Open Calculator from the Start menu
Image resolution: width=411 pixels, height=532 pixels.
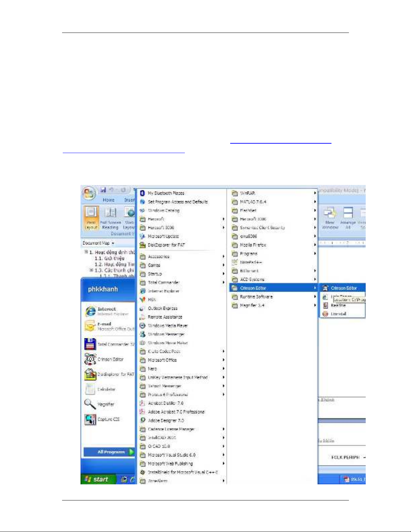(x=101, y=389)
